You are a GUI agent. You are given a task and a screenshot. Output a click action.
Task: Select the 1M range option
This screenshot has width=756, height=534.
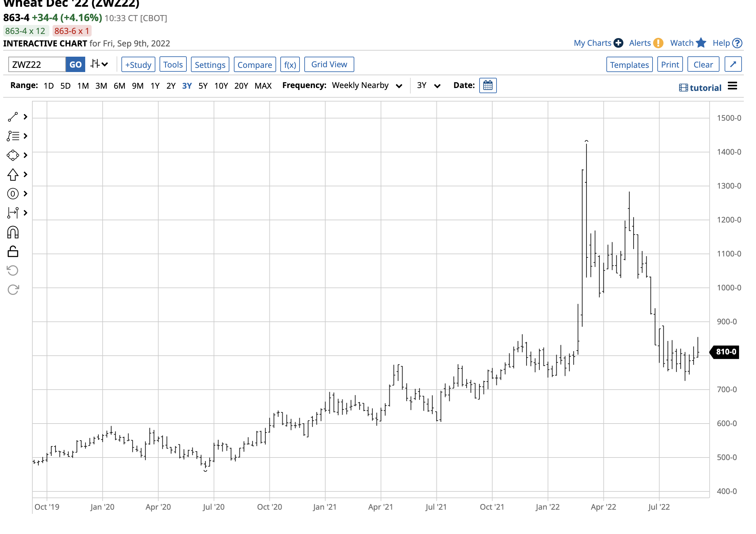83,86
